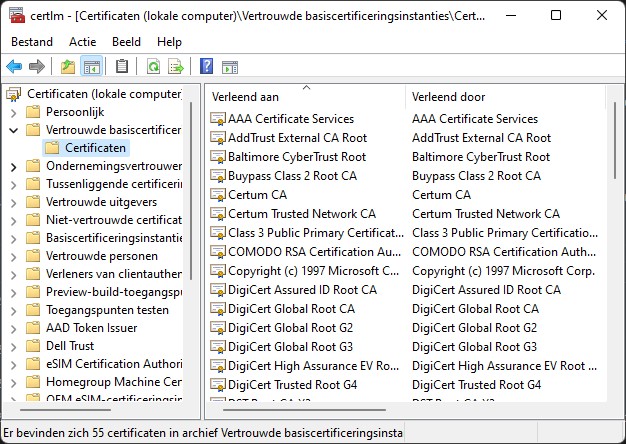Click the Refresh toolbar icon
The width and height of the screenshot is (626, 444).
(x=153, y=67)
